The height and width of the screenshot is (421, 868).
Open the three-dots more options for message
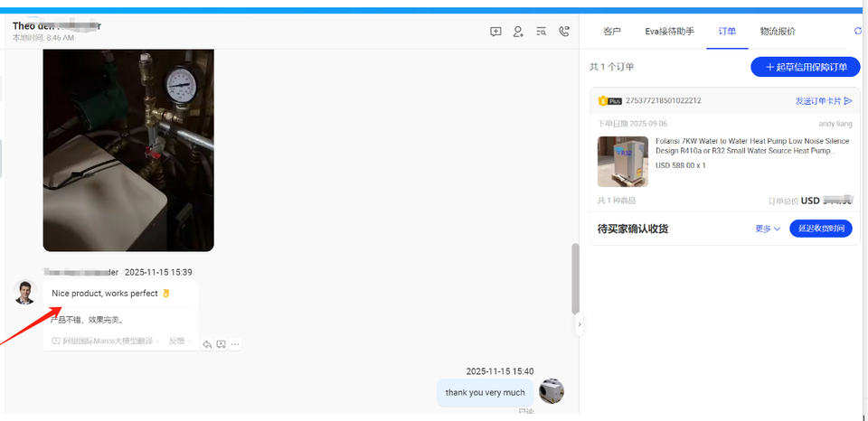[235, 344]
